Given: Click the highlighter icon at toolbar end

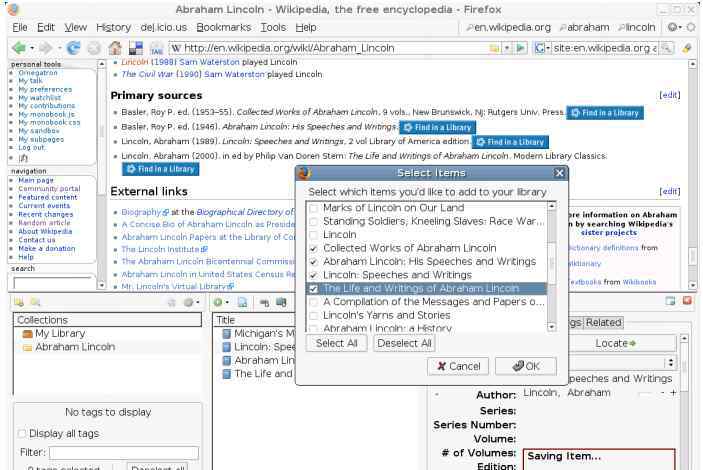Looking at the screenshot, I should [x=687, y=48].
